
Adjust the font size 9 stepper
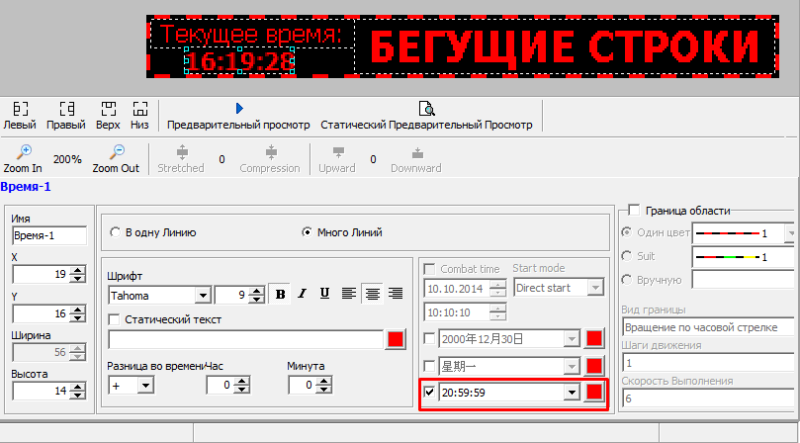pyautogui.click(x=257, y=296)
